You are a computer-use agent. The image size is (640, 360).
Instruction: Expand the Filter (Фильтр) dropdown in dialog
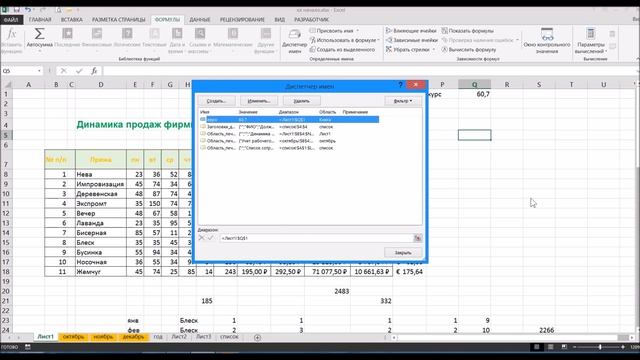(403, 101)
